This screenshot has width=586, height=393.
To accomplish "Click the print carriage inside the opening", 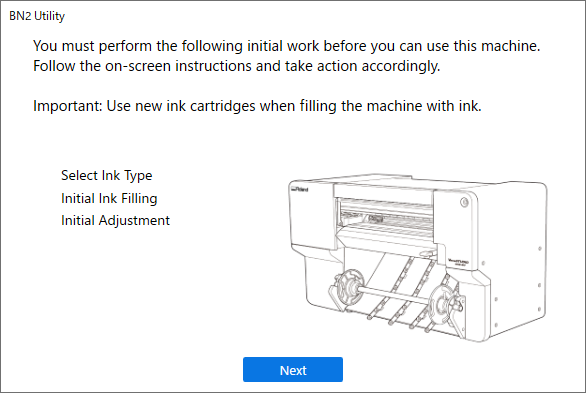I will [376, 219].
